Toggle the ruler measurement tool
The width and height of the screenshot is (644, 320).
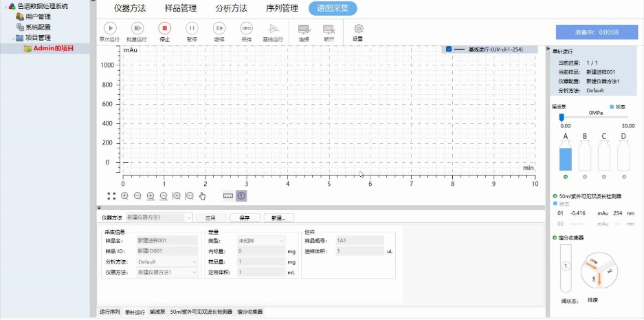(228, 195)
